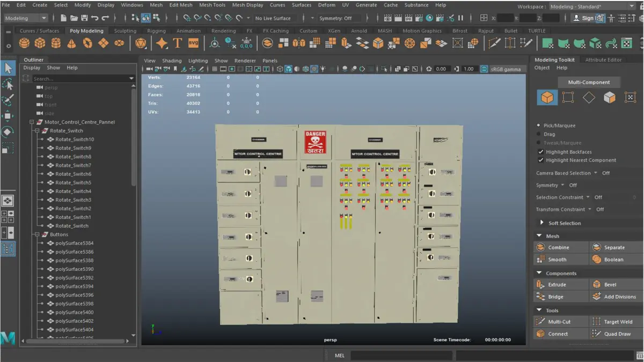Screen dimensions: 644x362
Task: Click the Extrude button
Action: (561, 285)
